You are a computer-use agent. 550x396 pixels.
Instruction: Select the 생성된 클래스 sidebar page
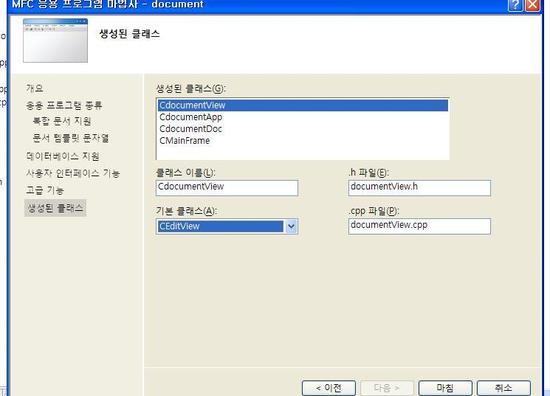click(55, 208)
